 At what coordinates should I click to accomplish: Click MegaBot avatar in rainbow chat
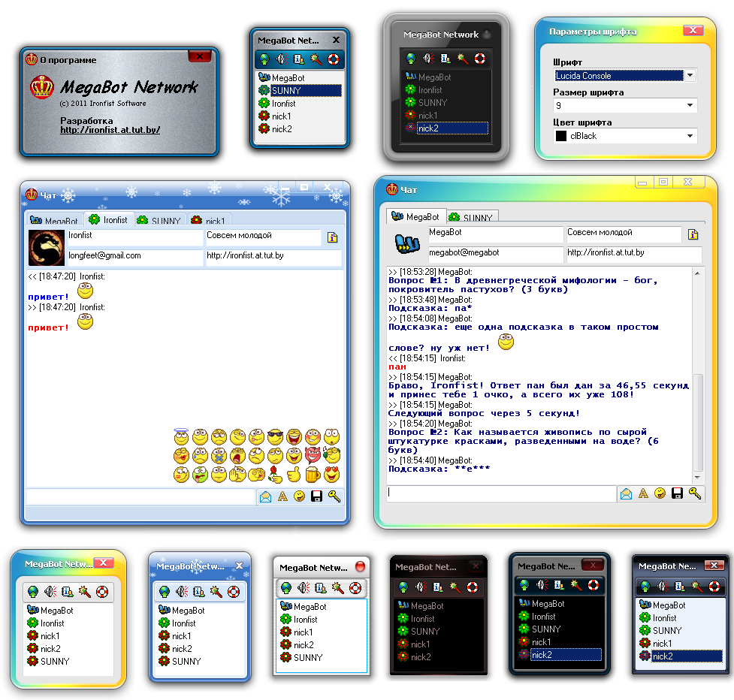[x=407, y=243]
